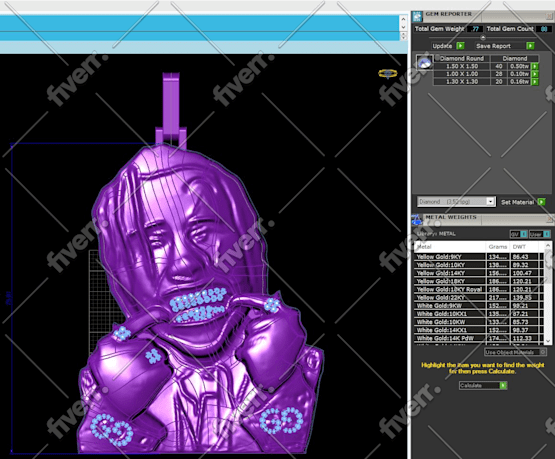Click the 0.16tw weight cell

point(519,82)
